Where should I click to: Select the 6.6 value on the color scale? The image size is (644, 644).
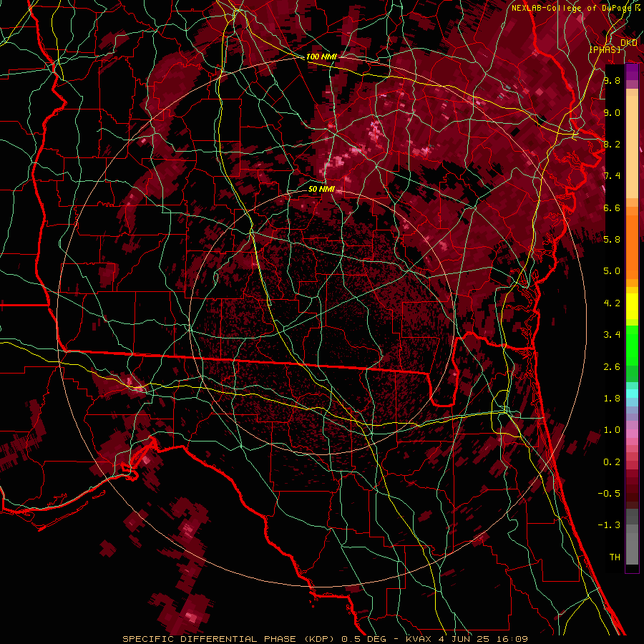[x=612, y=208]
